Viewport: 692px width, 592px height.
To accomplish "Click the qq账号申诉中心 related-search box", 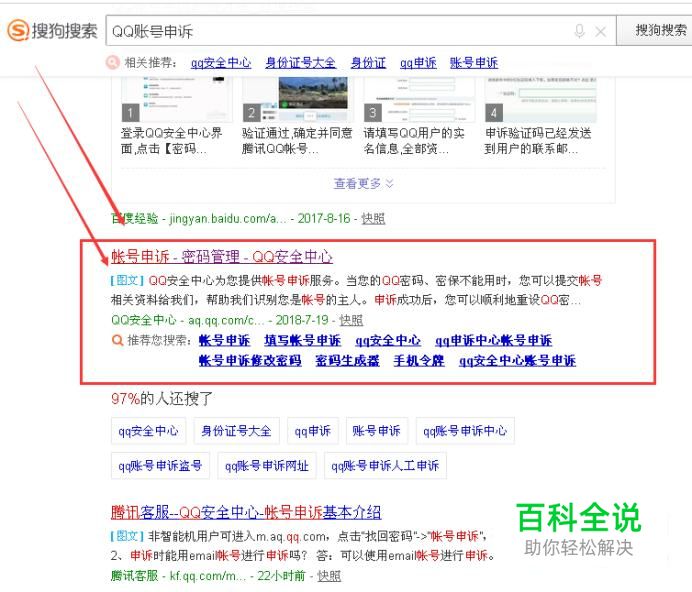I will [x=465, y=430].
